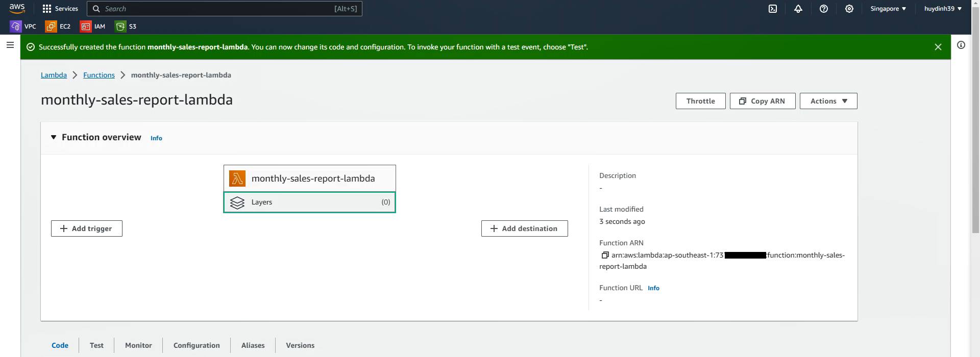The width and height of the screenshot is (980, 357).
Task: Open the S3 service shortcut
Action: coord(126,27)
